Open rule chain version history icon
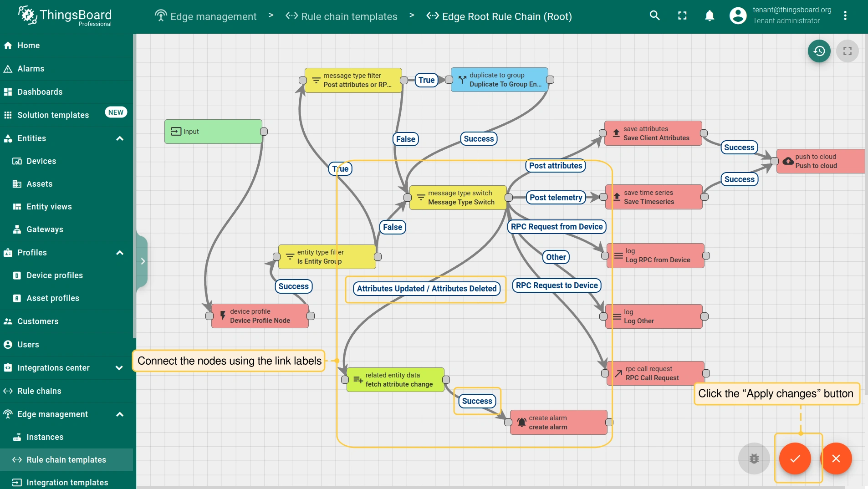The height and width of the screenshot is (489, 868). tap(819, 51)
